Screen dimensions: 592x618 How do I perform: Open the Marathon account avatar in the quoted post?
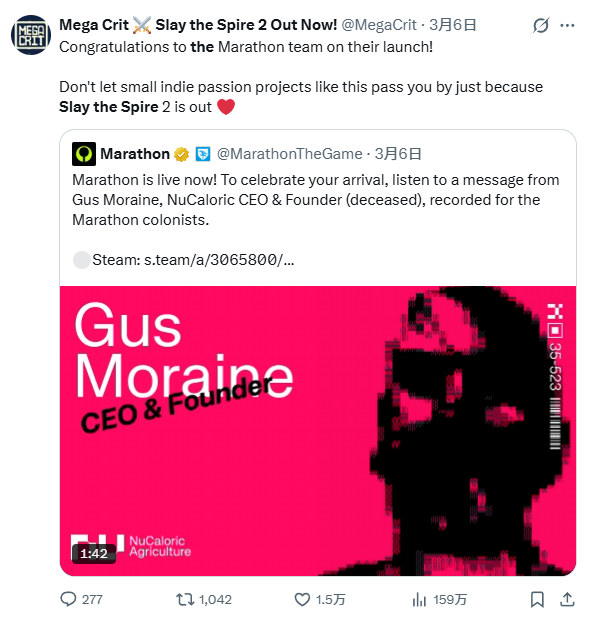point(84,154)
